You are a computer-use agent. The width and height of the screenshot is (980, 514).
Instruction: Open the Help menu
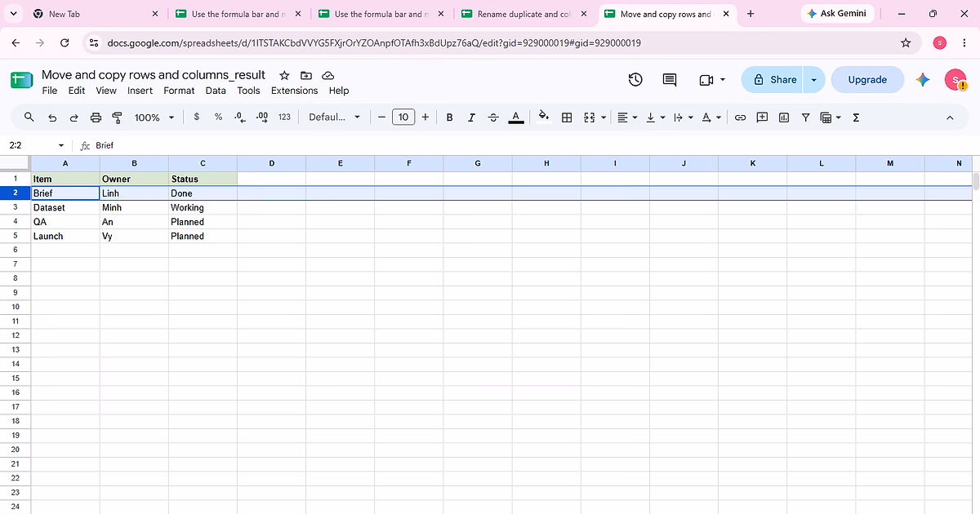339,91
